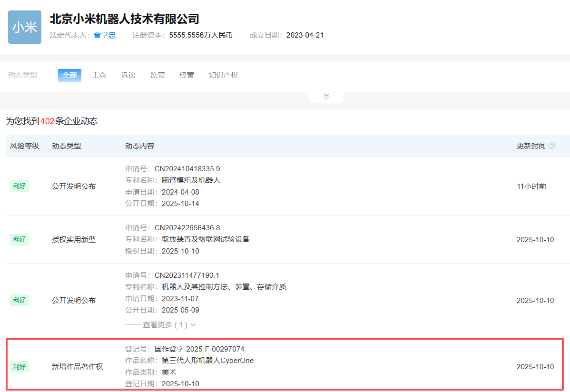Expand 查看更多 (1) in third row
Image resolution: width=570 pixels, height=392 pixels.
point(169,325)
